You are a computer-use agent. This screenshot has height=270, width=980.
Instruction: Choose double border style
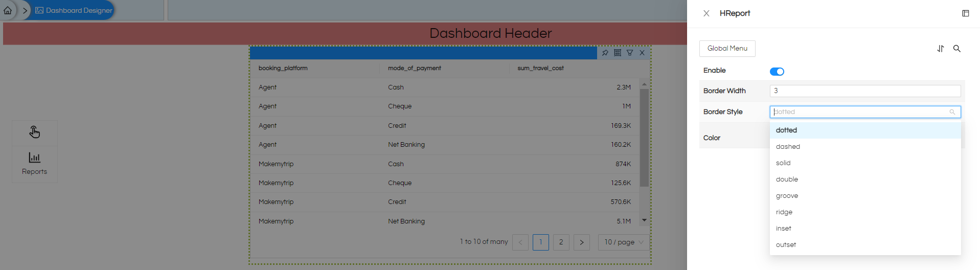tap(865, 179)
